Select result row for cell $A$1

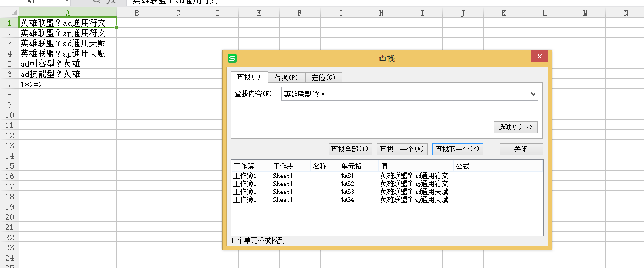(387, 176)
